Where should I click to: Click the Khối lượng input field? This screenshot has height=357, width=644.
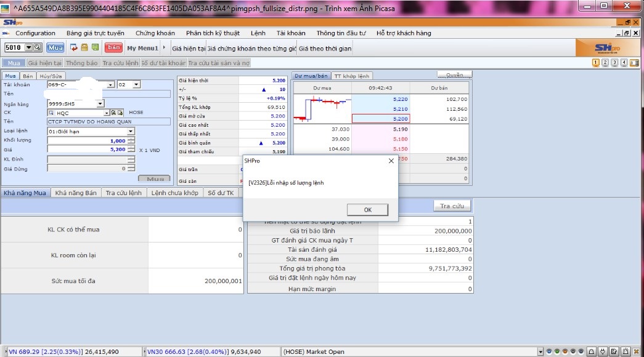pos(87,140)
